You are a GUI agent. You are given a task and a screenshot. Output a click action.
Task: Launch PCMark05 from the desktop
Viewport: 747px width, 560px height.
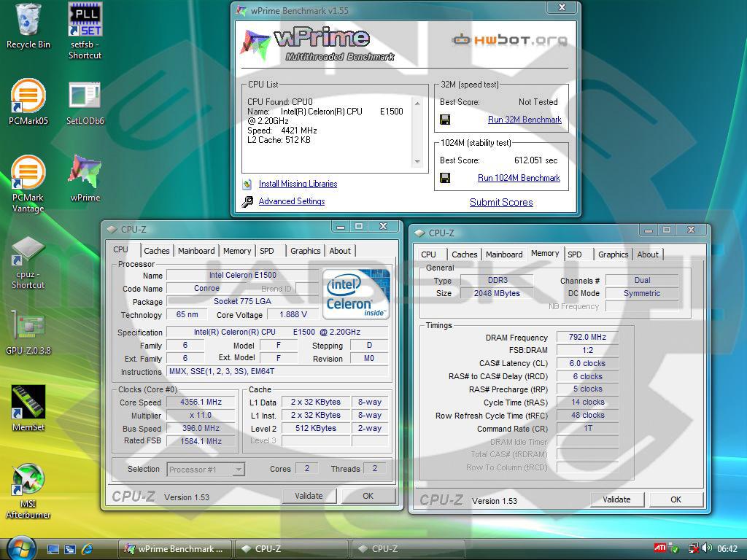pos(28,101)
